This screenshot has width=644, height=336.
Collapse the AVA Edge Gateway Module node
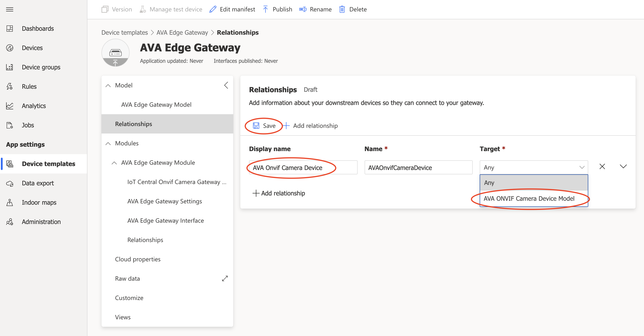point(114,163)
